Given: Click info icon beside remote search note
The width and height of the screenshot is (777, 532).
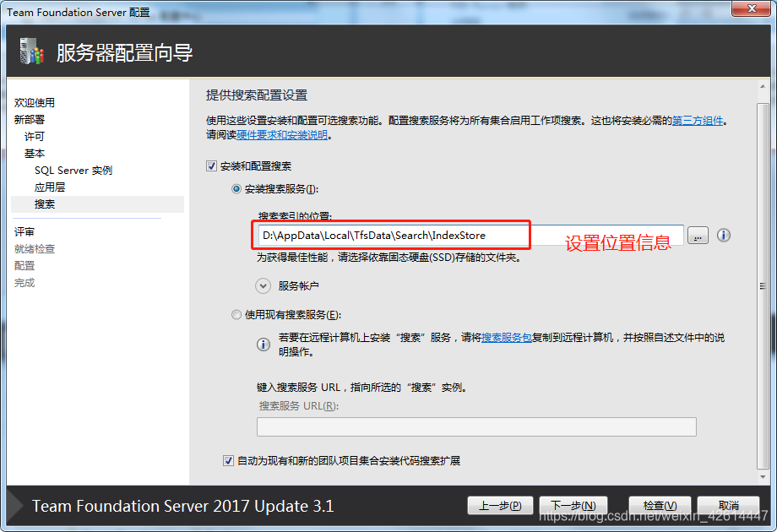Looking at the screenshot, I should click(264, 345).
